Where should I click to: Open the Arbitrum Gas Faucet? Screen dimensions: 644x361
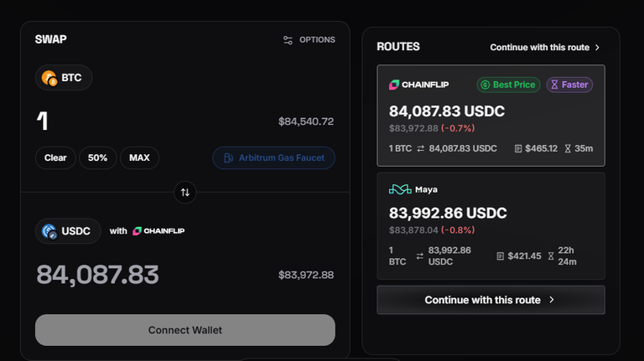click(x=274, y=158)
